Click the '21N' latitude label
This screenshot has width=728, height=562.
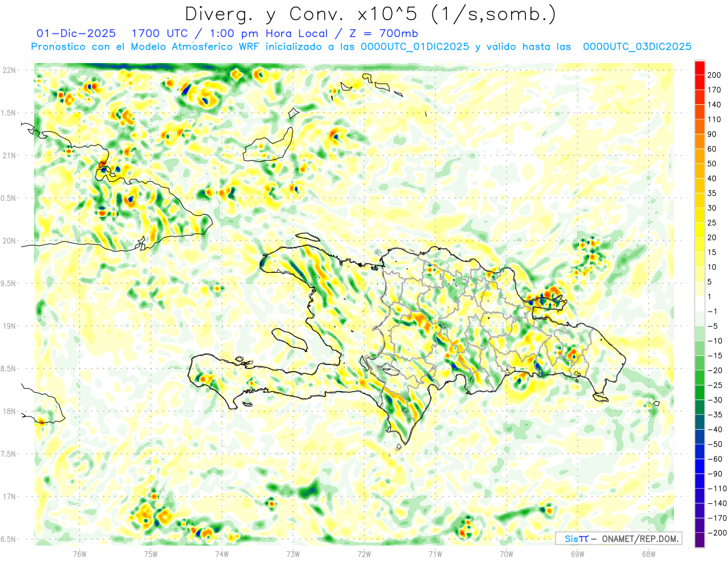[x=9, y=155]
